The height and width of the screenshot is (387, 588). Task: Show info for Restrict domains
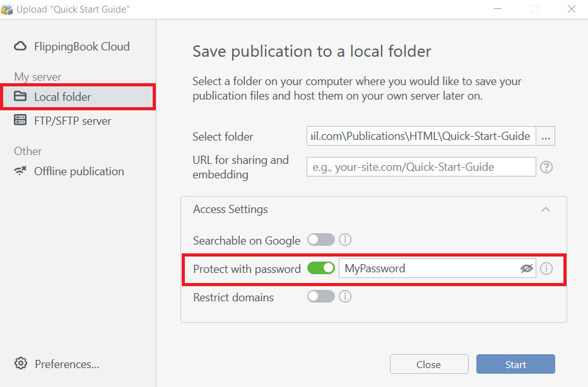345,297
